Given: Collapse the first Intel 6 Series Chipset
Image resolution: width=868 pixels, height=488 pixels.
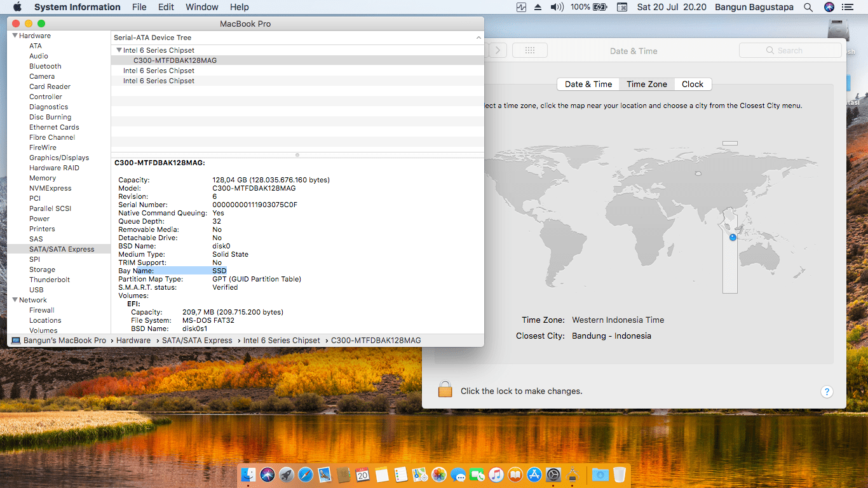Looking at the screenshot, I should tap(119, 50).
